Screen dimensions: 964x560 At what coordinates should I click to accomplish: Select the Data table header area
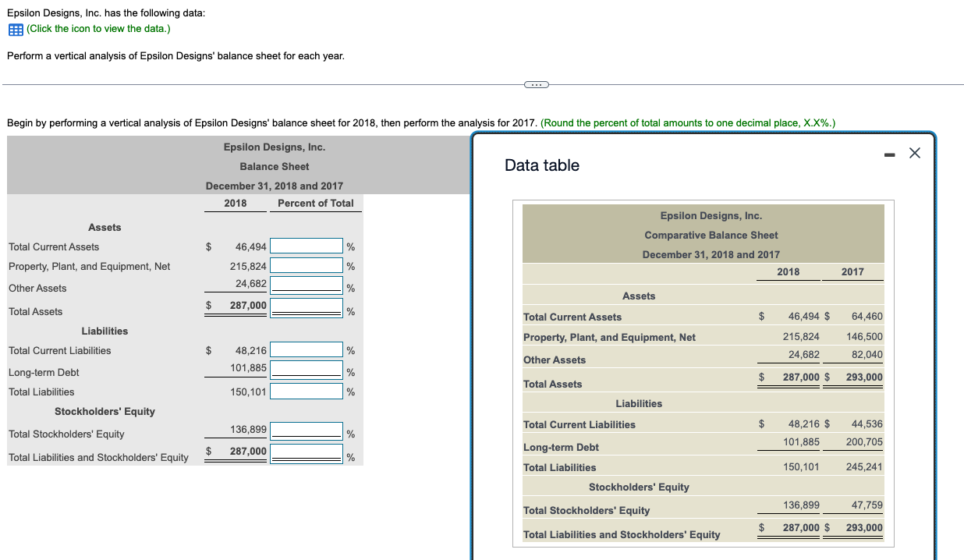point(543,165)
